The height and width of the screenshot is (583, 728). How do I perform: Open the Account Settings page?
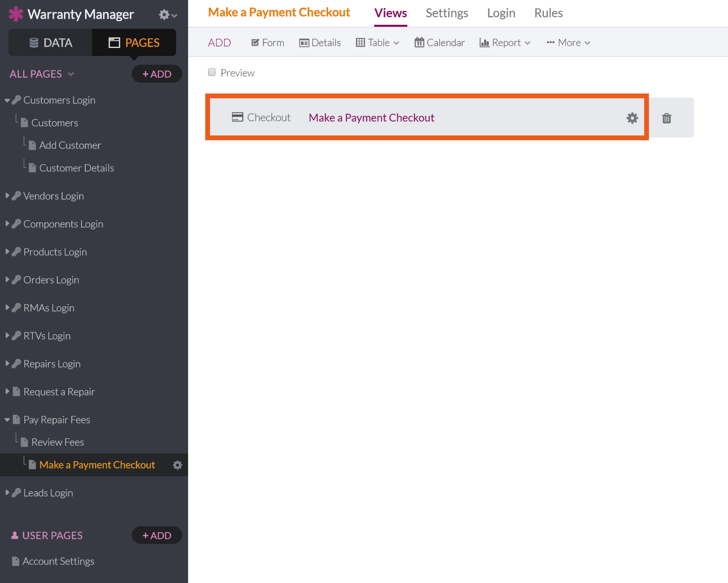point(58,561)
